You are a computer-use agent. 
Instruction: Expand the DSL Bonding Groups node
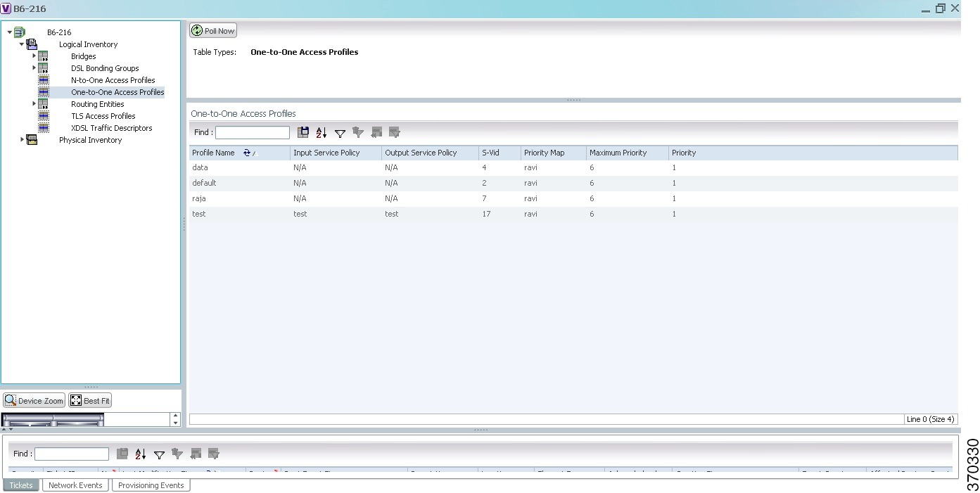point(34,68)
